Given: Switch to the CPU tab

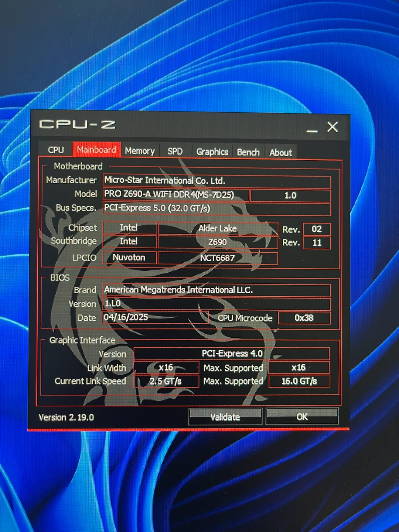Looking at the screenshot, I should 56,150.
